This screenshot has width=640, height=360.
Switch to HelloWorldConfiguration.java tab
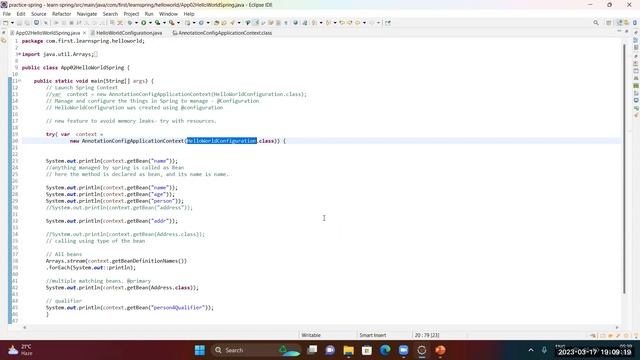[129, 33]
